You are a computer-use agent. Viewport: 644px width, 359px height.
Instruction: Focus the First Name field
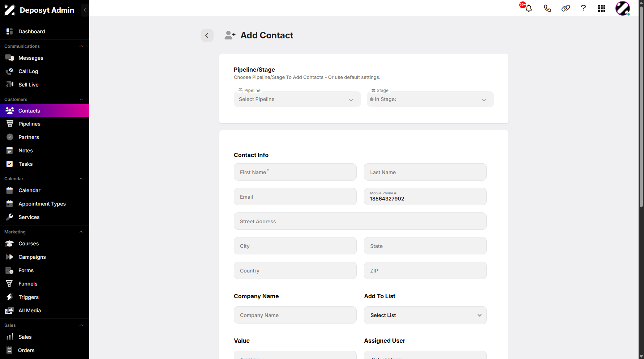295,172
